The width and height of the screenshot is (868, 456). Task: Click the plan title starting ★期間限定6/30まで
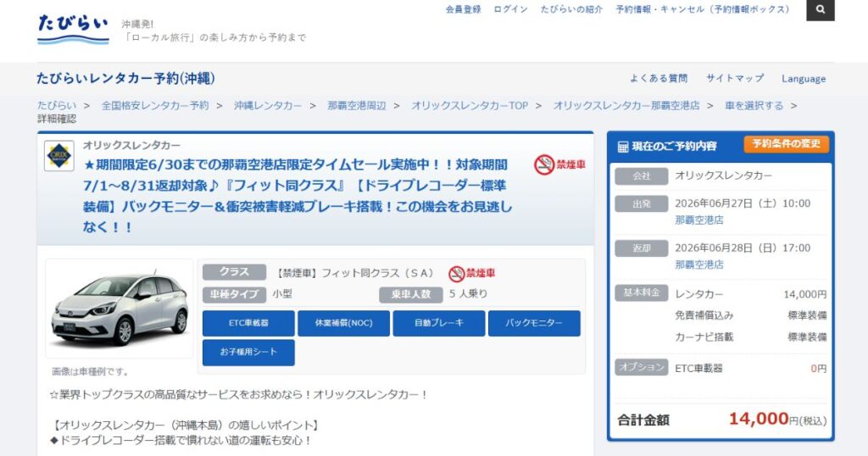point(298,195)
